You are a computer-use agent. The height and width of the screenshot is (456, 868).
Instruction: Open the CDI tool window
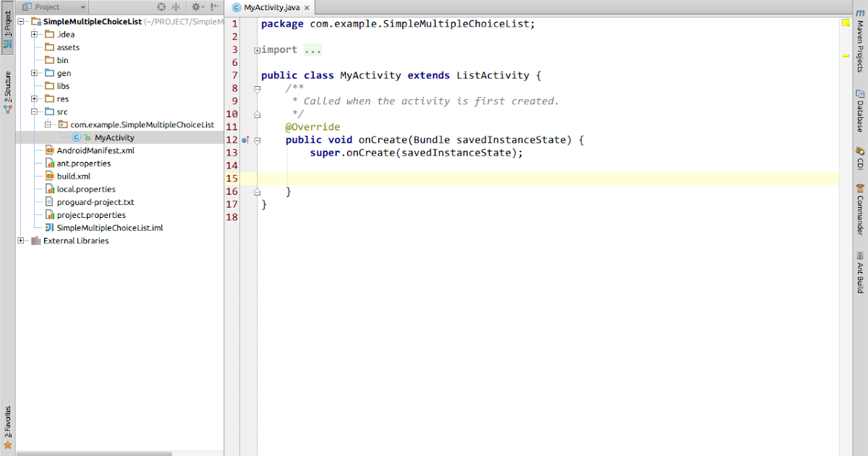860,159
